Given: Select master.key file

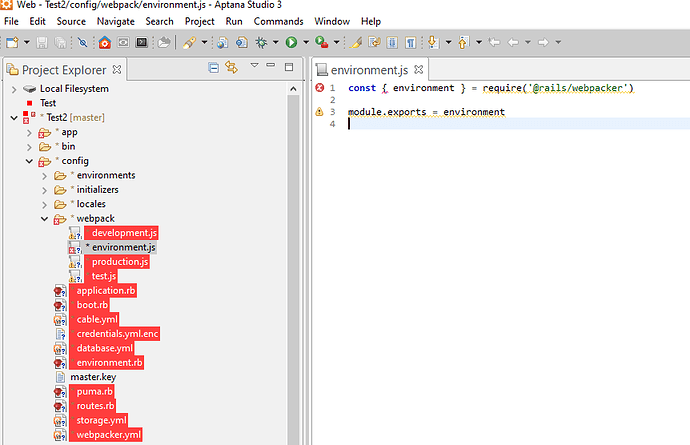Looking at the screenshot, I should 93,377.
